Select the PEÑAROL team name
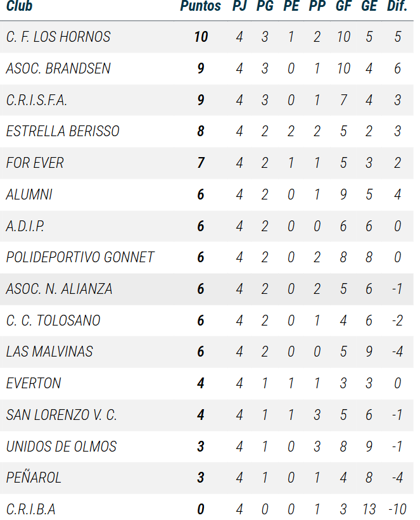The height and width of the screenshot is (520, 420). click(34, 478)
